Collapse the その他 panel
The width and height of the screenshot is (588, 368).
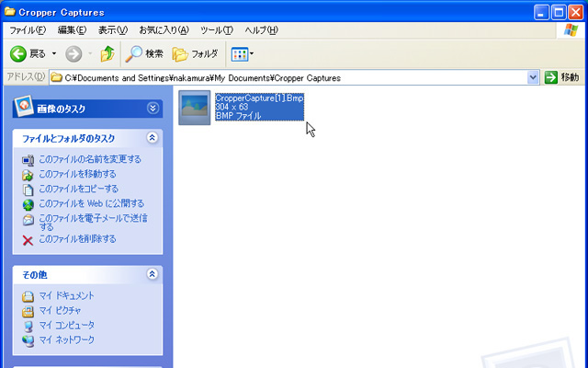[x=152, y=274]
